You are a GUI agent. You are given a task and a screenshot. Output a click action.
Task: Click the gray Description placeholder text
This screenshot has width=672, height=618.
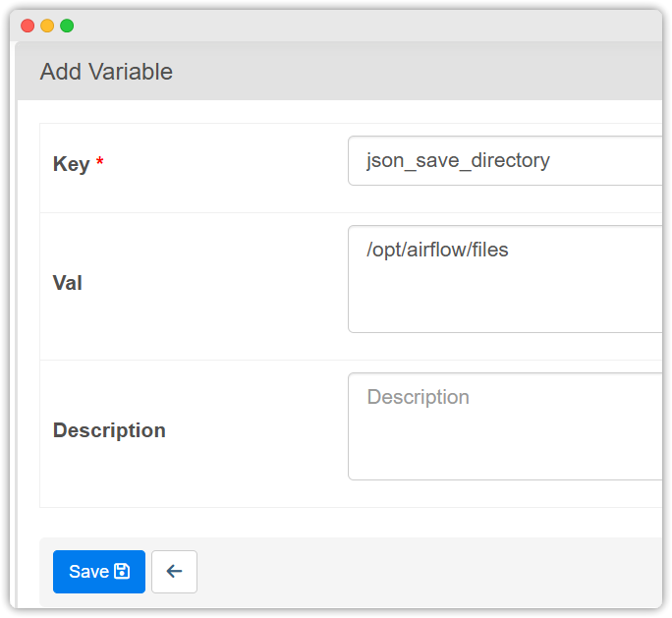click(x=418, y=398)
